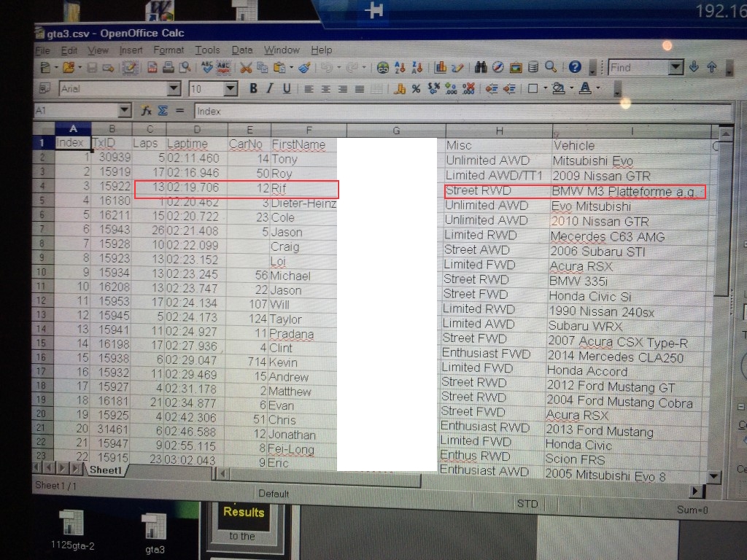Insert a chart with Chart icon
Screen dimensions: 747x560
(x=441, y=67)
